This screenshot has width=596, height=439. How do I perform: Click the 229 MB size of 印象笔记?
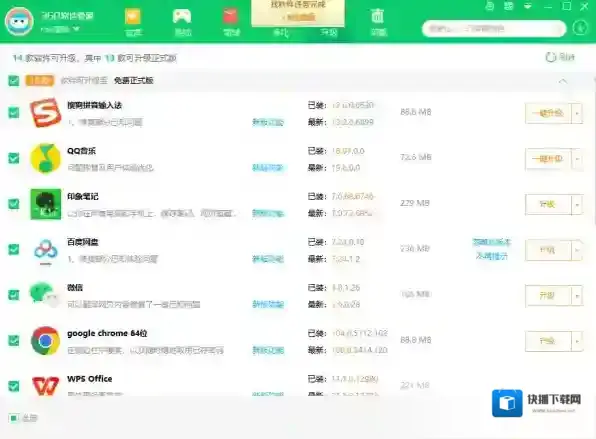(415, 203)
